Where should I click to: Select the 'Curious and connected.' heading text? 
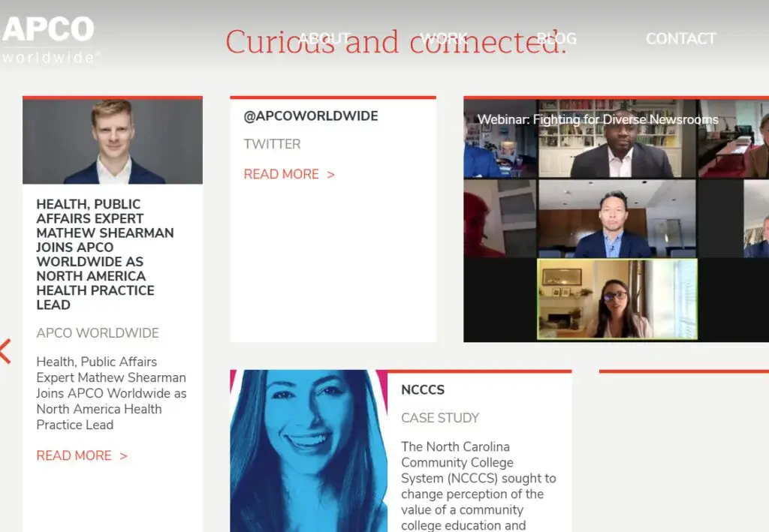pyautogui.click(x=397, y=42)
